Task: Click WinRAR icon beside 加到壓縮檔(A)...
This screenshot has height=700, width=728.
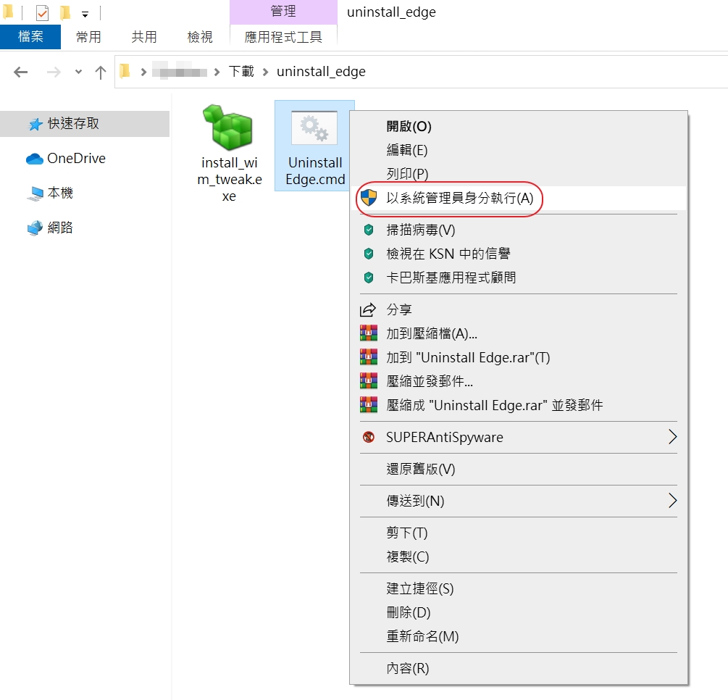Action: (369, 333)
